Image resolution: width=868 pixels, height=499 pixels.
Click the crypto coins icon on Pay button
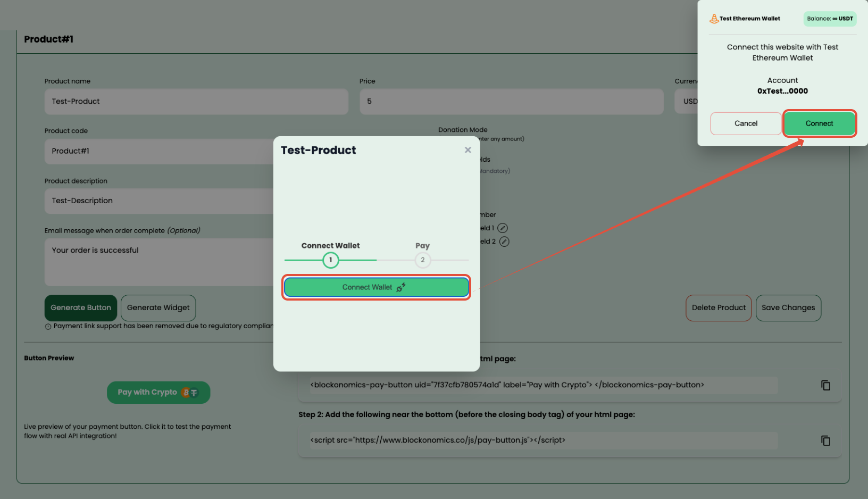coord(189,392)
